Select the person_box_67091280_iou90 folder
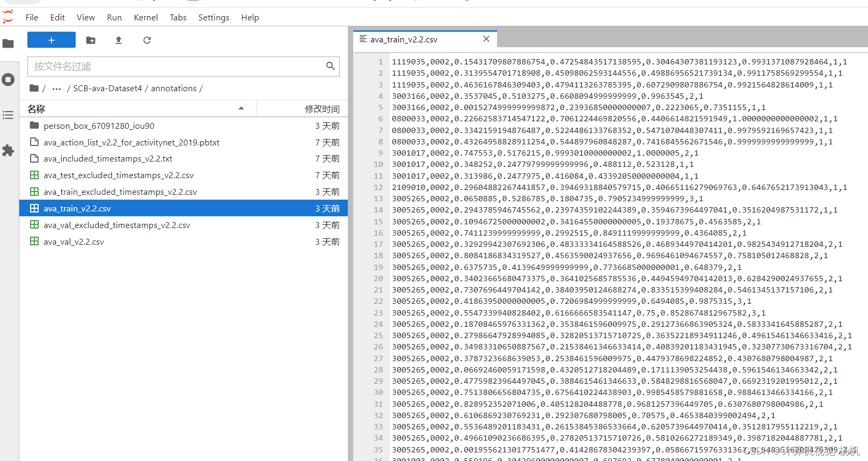868x461 pixels. tap(184, 126)
